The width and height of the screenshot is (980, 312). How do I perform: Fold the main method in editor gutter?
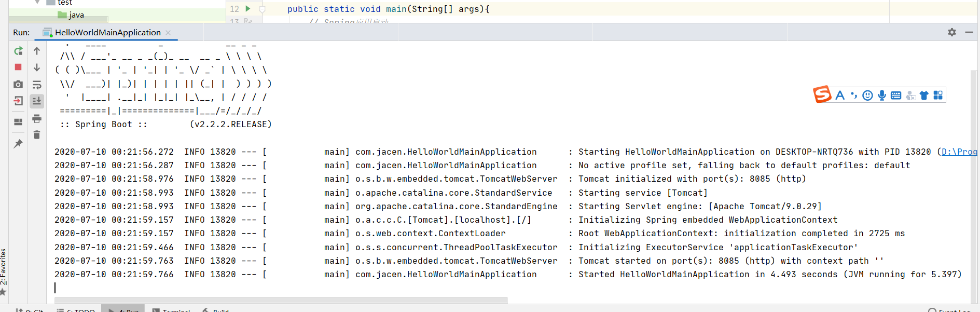click(263, 9)
